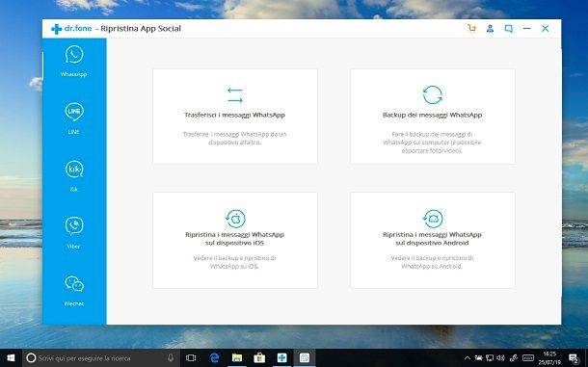Viewport: 588px width, 367px height.
Task: Click the iOS restore apple icon
Action: (x=235, y=219)
